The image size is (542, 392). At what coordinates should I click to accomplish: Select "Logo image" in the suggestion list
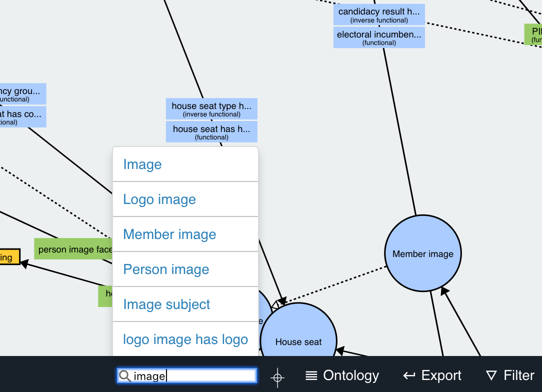pos(159,199)
